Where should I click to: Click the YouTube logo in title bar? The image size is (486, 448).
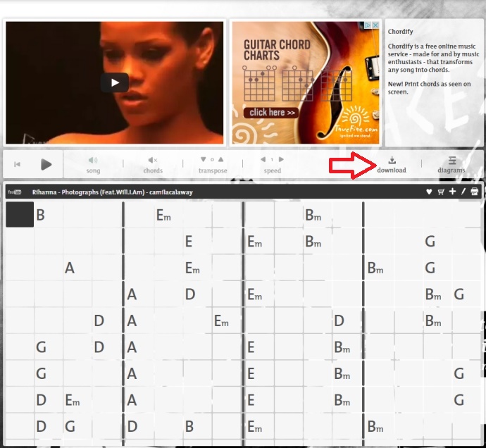(15, 192)
